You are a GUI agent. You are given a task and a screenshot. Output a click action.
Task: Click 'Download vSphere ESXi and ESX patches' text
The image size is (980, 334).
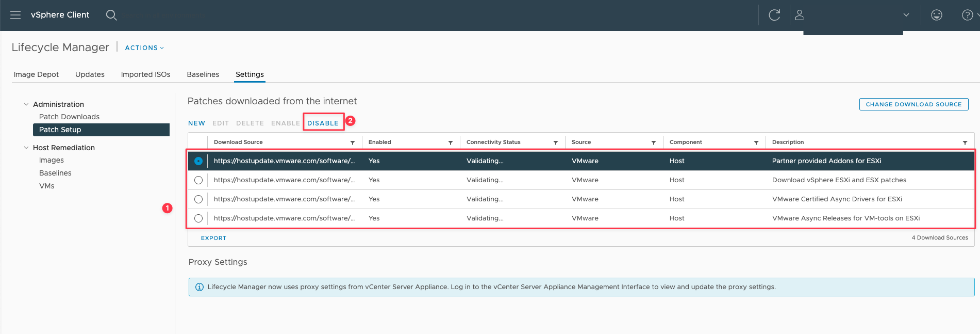pos(839,180)
